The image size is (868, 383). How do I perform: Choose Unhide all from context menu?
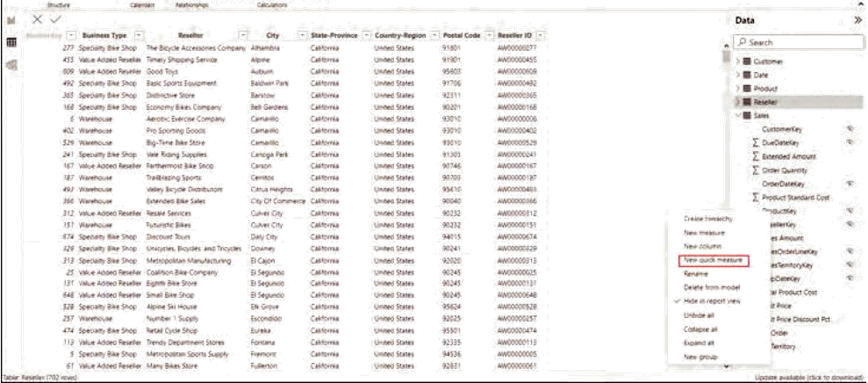point(698,315)
